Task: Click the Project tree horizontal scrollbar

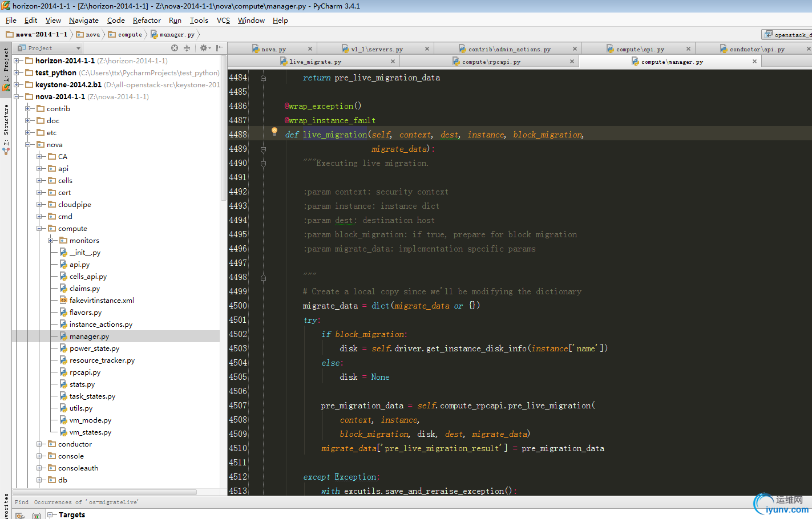Action: [105, 492]
